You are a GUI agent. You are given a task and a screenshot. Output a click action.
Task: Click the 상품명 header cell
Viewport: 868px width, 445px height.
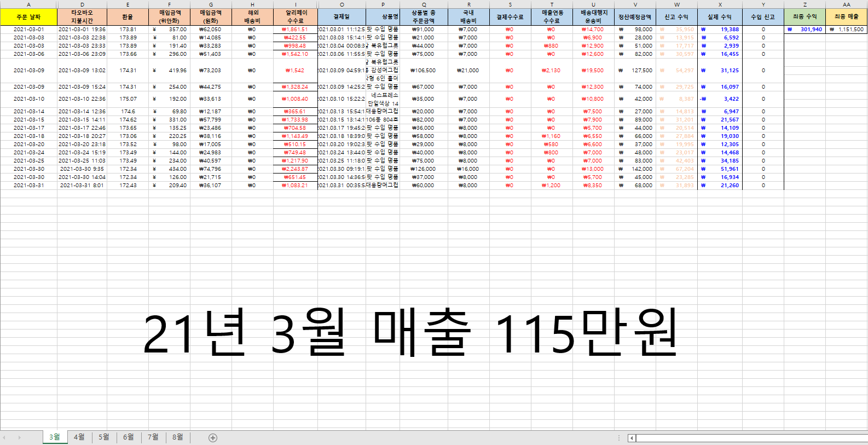pyautogui.click(x=383, y=17)
